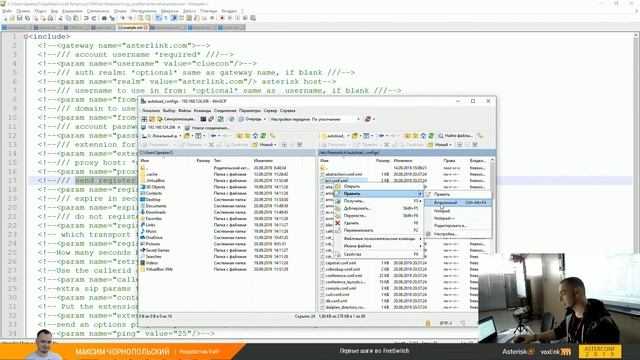Click the local path bar C:\Users\Speaker
The height and width of the screenshot is (360, 640).
coord(227,153)
